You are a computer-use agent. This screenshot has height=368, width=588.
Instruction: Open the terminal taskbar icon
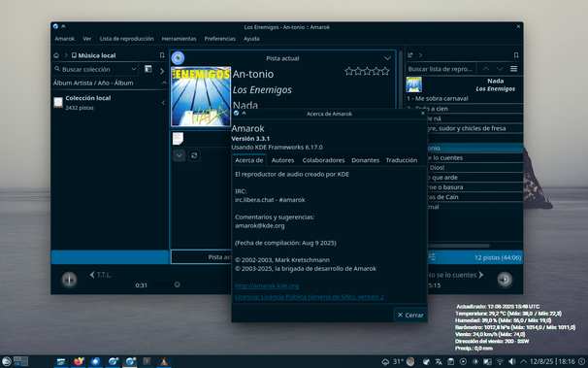pyautogui.click(x=147, y=361)
